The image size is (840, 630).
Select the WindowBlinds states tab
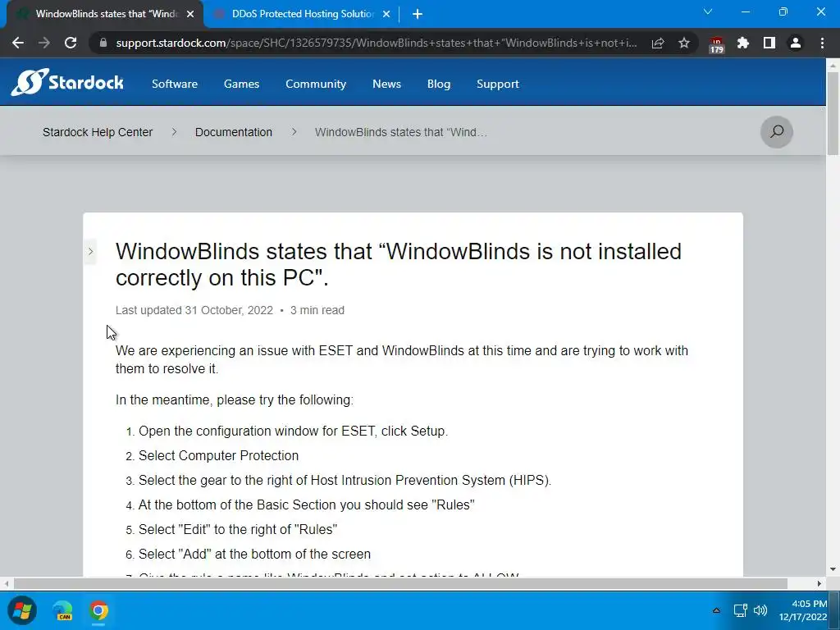(x=105, y=14)
